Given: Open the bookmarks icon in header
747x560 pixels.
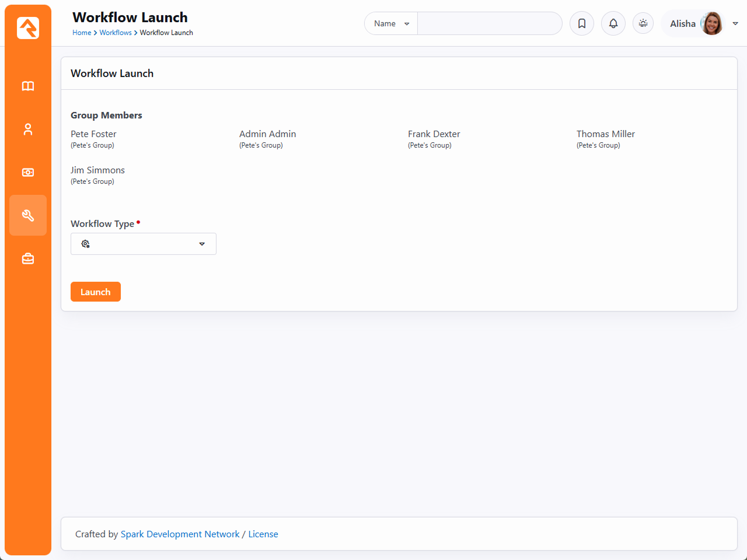Looking at the screenshot, I should 581,23.
